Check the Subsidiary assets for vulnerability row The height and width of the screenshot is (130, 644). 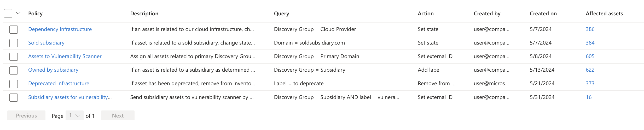coord(14,97)
